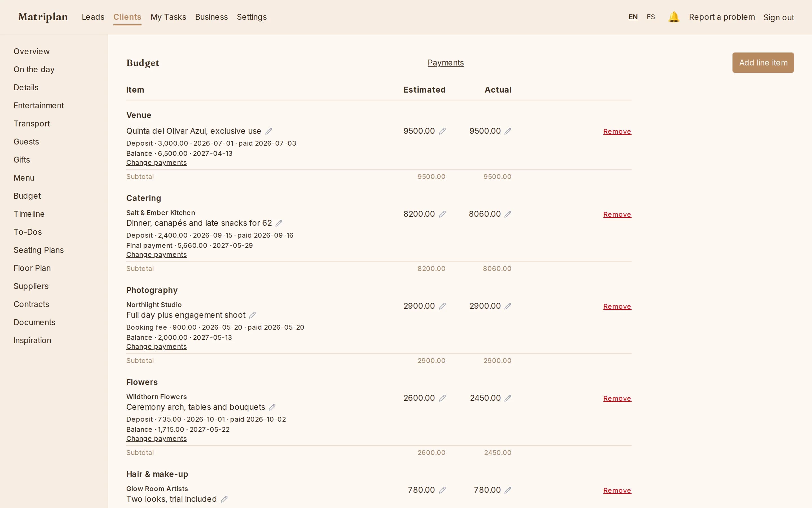Edit Full day plus engagement shoot pencil
The height and width of the screenshot is (508, 812).
[252, 315]
